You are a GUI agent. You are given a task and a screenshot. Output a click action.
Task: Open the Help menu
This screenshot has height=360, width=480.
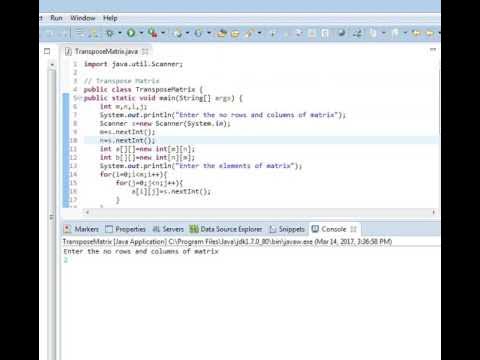point(110,18)
